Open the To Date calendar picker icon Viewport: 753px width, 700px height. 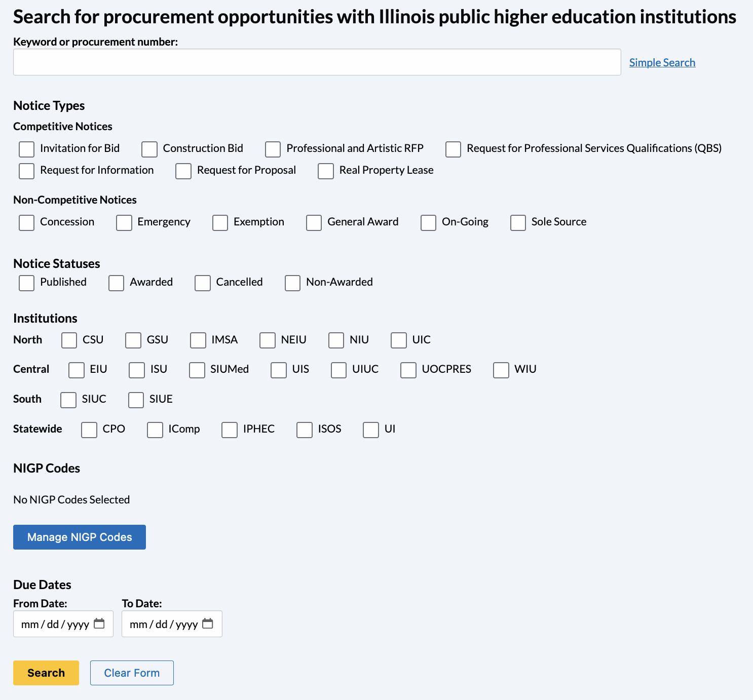click(208, 624)
